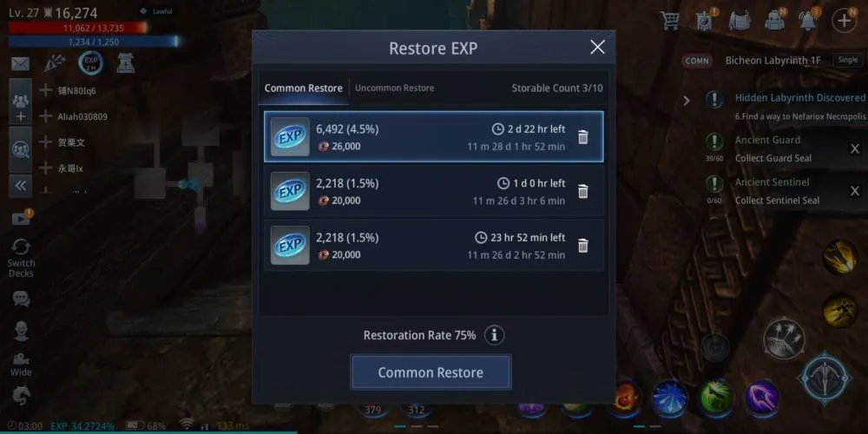Delete the 23 hr 52 min EXP entry
The height and width of the screenshot is (434, 868).
[x=583, y=246]
